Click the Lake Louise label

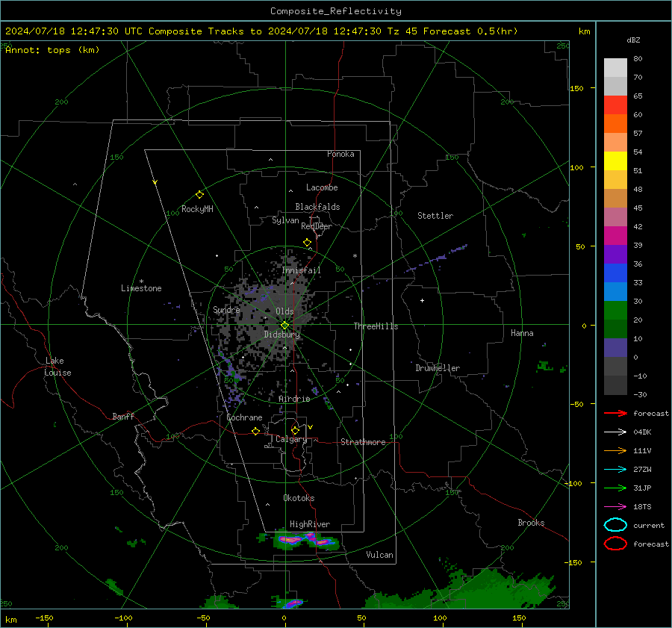pos(57,367)
